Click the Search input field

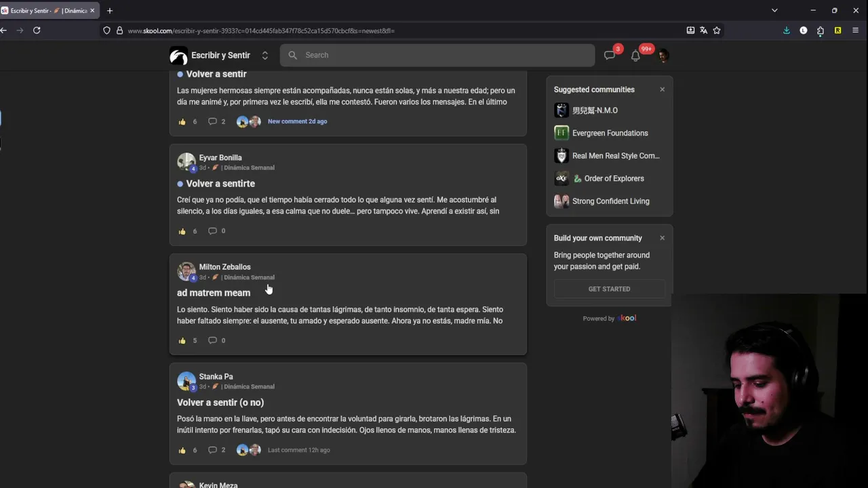(x=437, y=56)
